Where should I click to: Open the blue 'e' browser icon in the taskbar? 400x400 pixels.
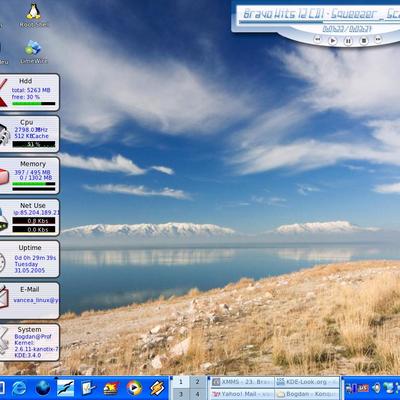pyautogui.click(x=19, y=388)
